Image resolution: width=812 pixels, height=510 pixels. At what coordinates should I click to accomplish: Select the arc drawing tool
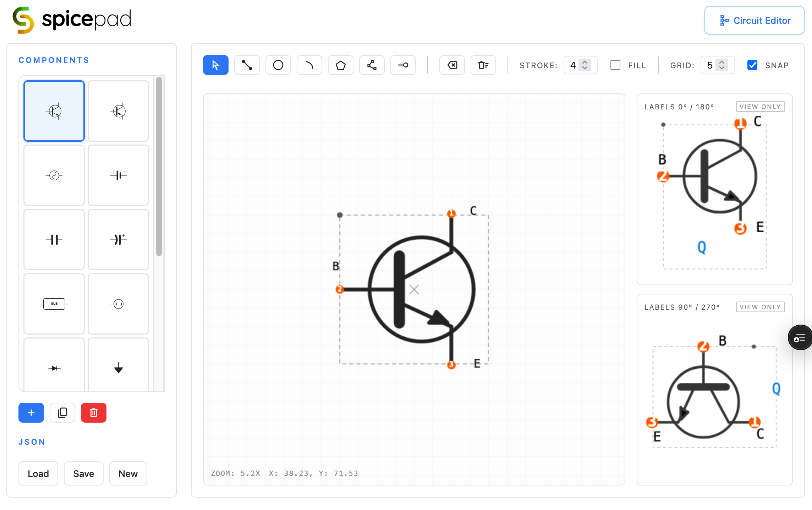[x=309, y=65]
